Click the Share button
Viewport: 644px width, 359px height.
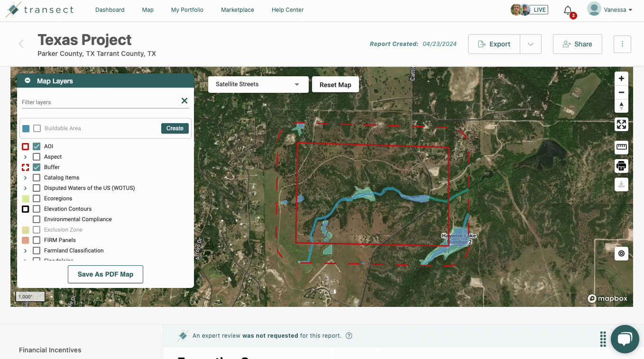577,44
